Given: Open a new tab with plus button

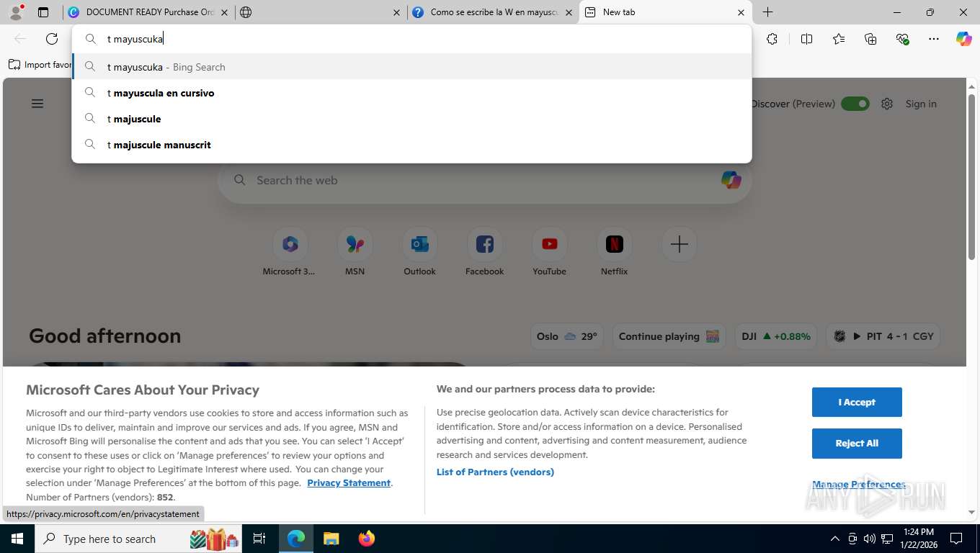Looking at the screenshot, I should point(768,12).
